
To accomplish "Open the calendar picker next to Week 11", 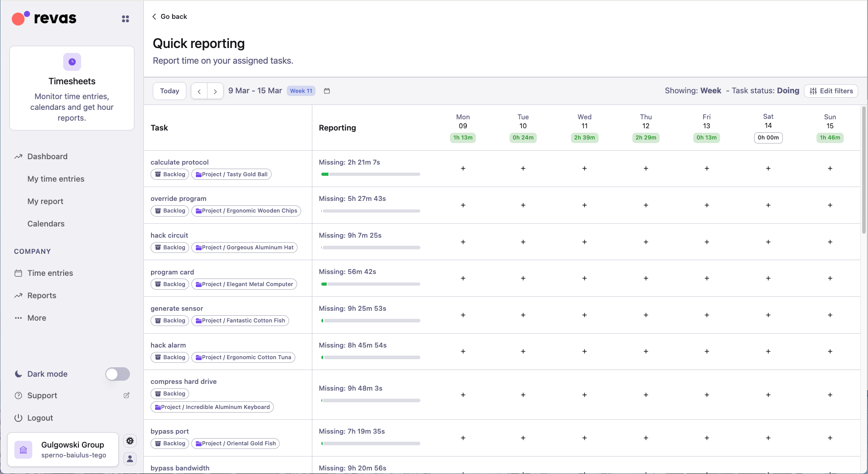I will pos(327,91).
